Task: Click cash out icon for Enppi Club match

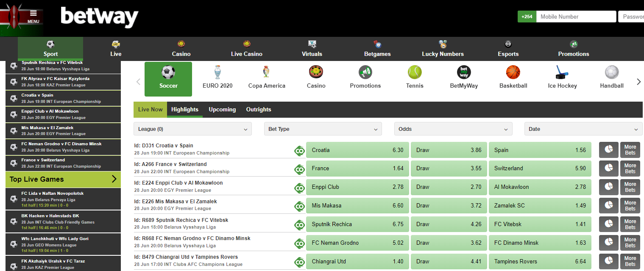Action: [x=300, y=188]
